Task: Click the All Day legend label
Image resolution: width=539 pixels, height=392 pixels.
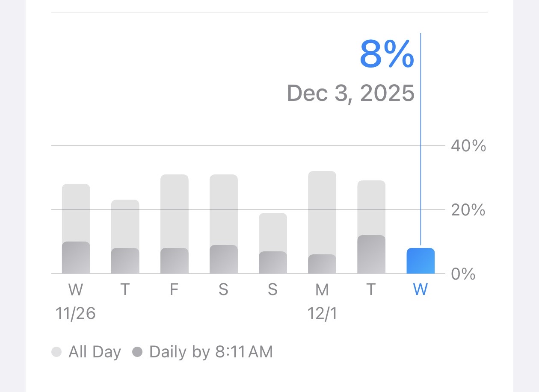Action: point(95,352)
